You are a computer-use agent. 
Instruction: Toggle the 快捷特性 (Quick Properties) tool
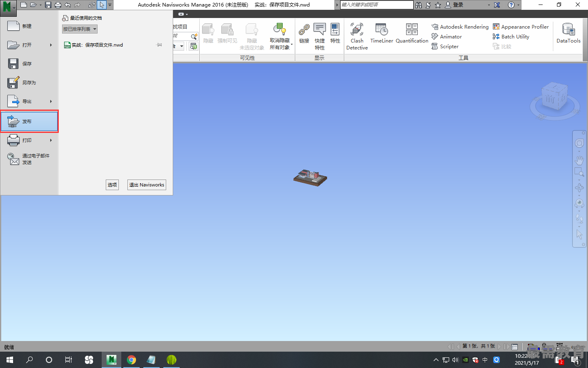tap(319, 36)
